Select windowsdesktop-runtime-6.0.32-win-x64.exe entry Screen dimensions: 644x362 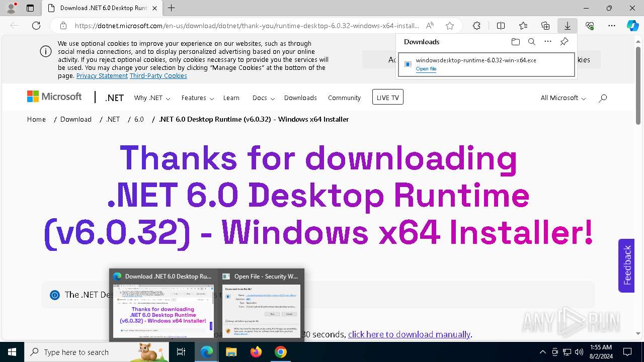point(487,64)
